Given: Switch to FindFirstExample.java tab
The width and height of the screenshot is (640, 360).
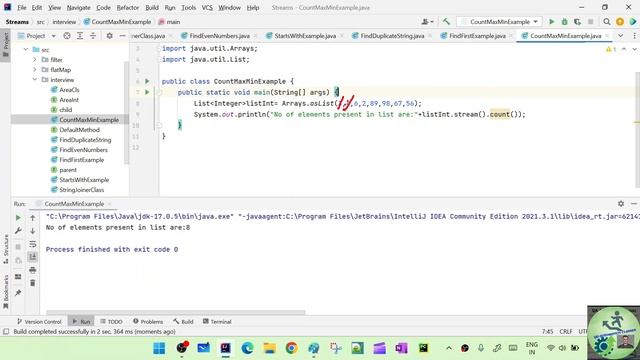Looking at the screenshot, I should pos(477,36).
